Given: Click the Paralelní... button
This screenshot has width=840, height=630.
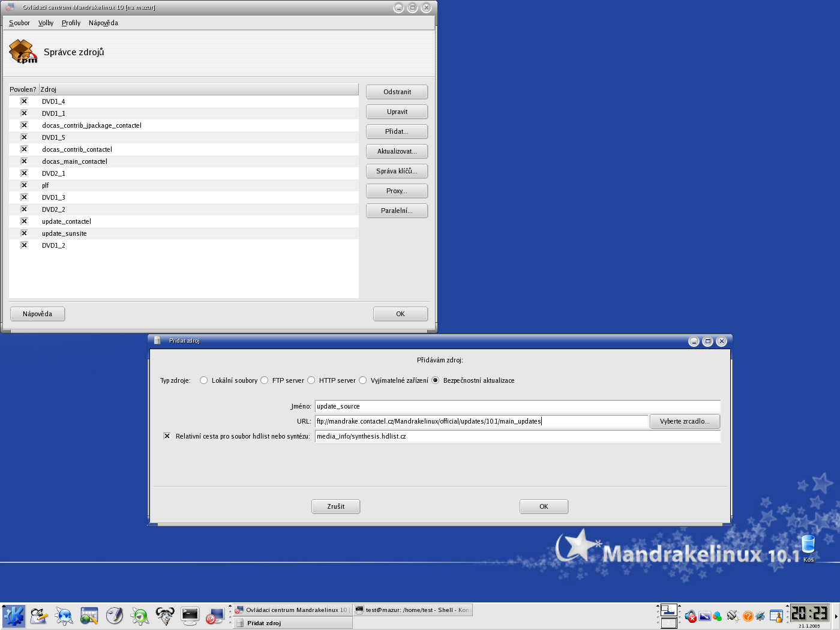Looking at the screenshot, I should click(397, 211).
